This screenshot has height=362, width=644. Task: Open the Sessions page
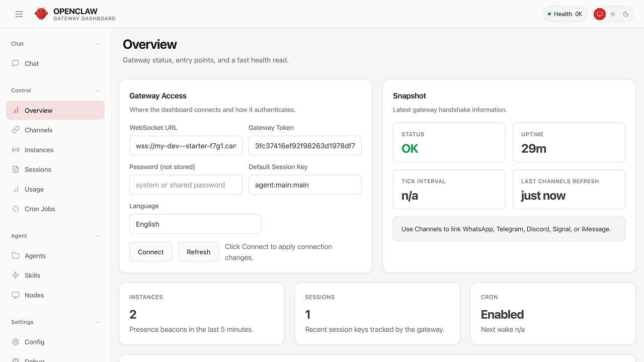(x=38, y=169)
